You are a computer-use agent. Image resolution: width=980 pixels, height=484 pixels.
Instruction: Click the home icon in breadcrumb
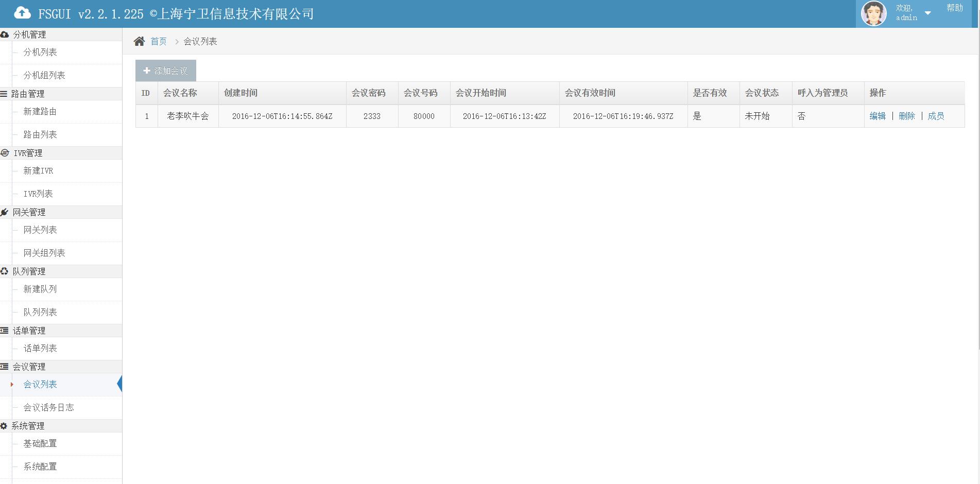[139, 41]
